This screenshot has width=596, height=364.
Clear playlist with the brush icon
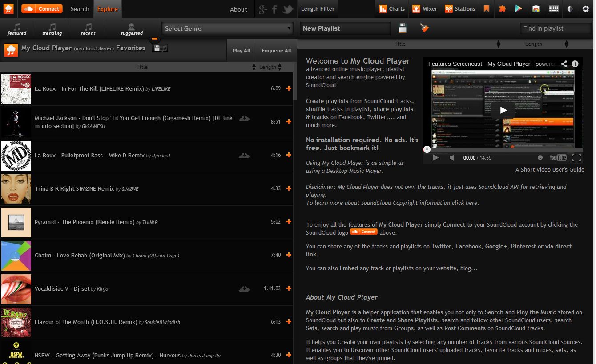tap(424, 28)
